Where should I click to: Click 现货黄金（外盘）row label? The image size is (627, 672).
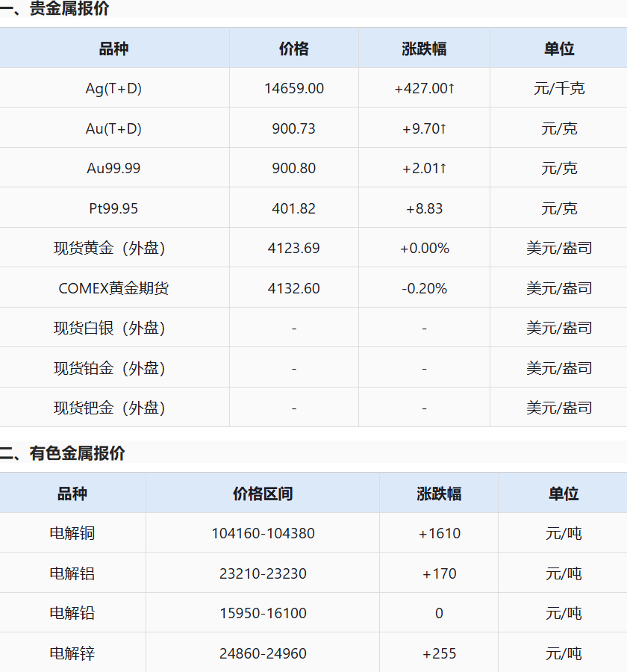109,248
